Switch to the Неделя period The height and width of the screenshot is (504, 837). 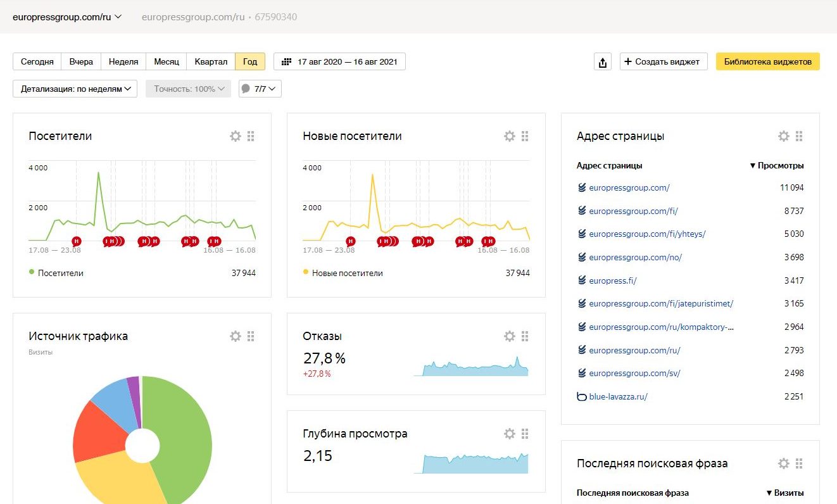click(x=123, y=62)
